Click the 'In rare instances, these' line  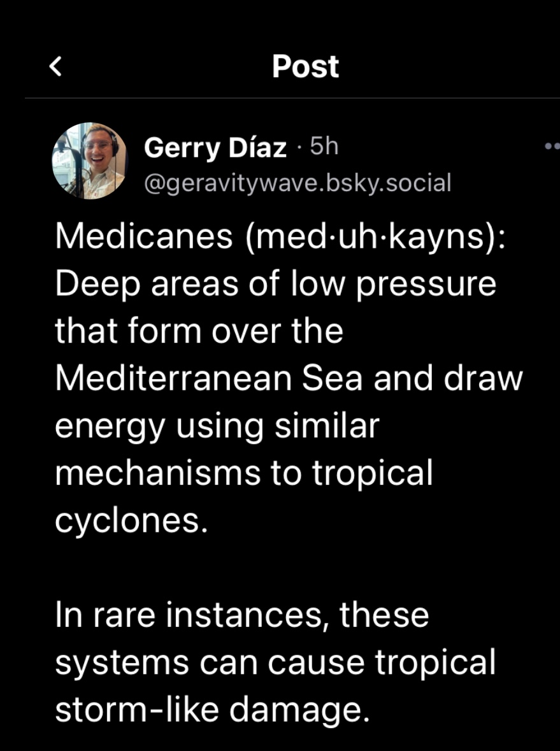click(242, 615)
